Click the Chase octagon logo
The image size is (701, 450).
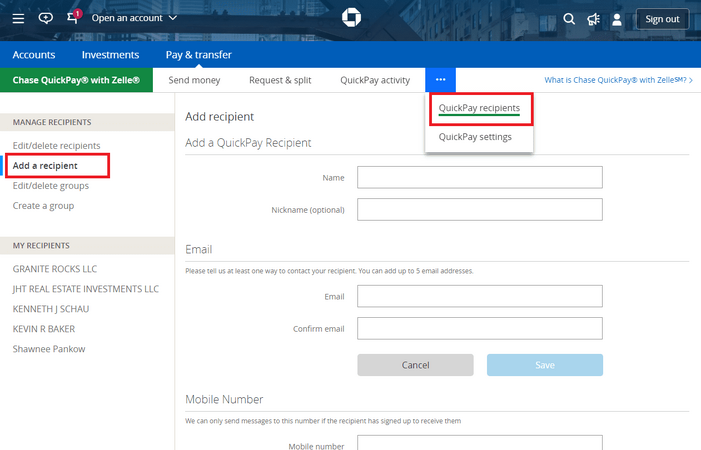(350, 18)
